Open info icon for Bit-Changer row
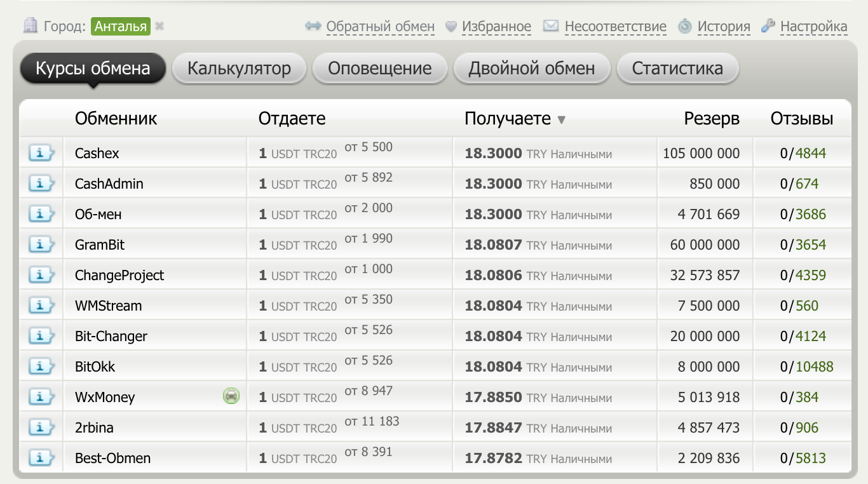 41,335
